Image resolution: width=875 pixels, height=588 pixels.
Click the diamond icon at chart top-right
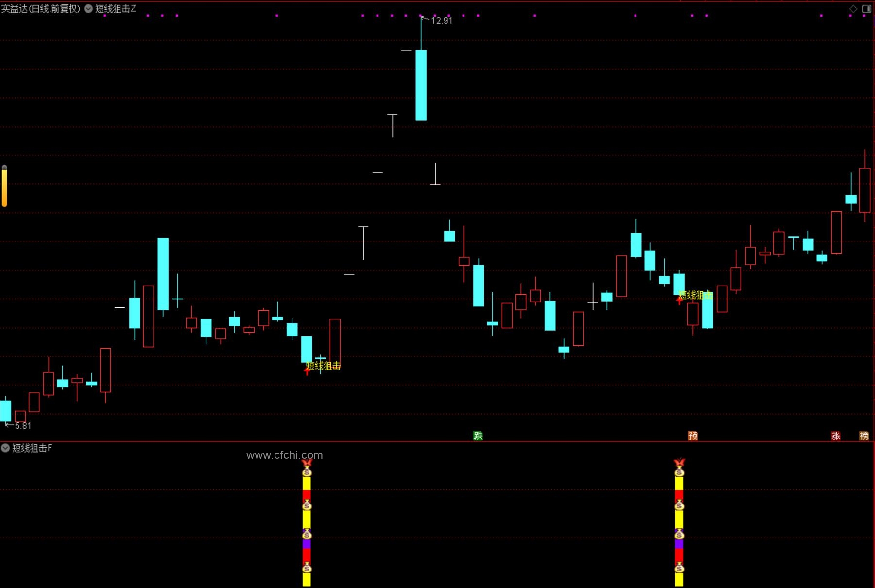click(x=853, y=9)
